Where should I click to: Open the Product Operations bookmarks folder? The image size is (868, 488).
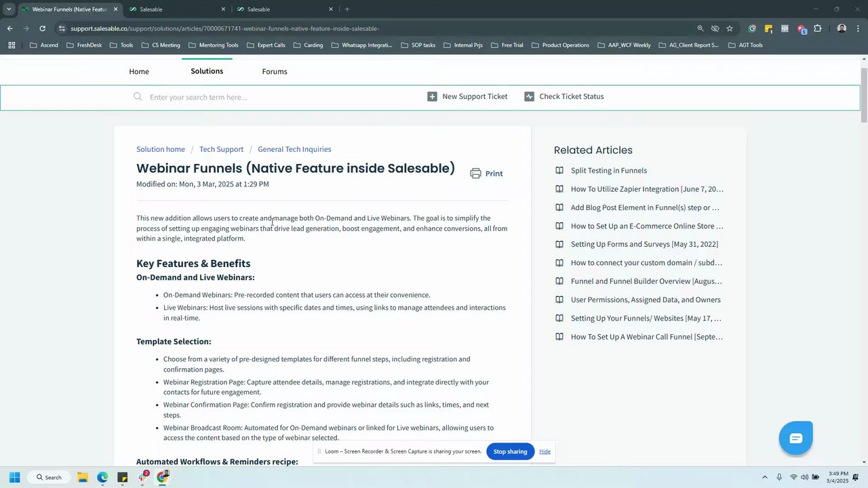[561, 45]
